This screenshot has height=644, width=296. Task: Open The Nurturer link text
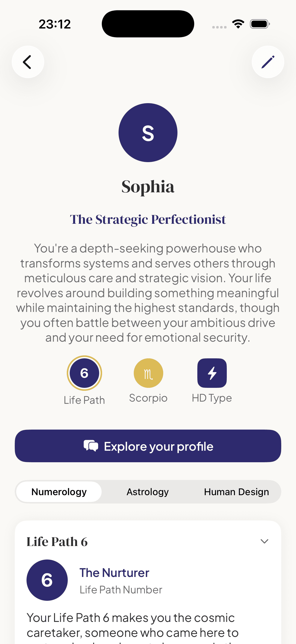[114, 573]
